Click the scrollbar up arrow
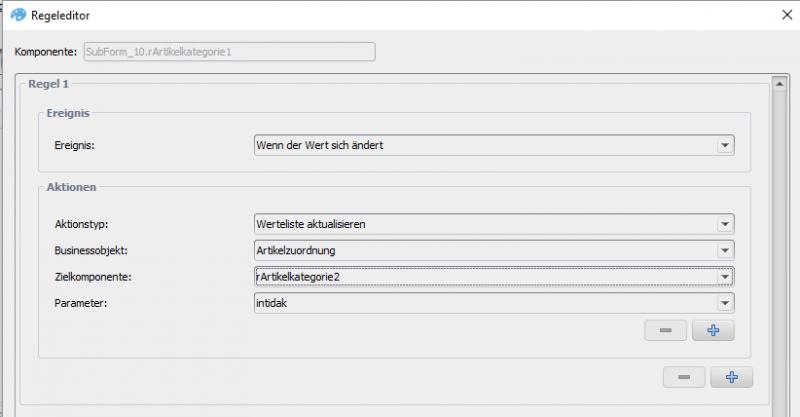This screenshot has height=417, width=800. click(x=779, y=84)
